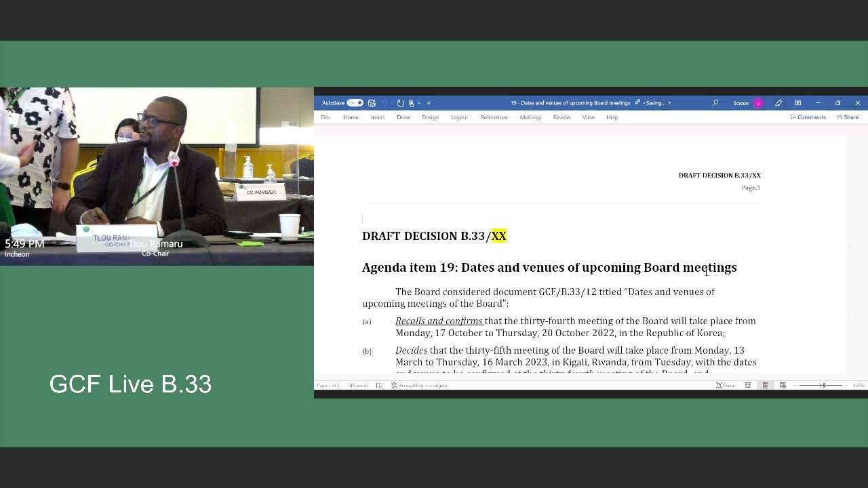The width and height of the screenshot is (868, 488).
Task: Switch to the Review tab
Action: [561, 117]
